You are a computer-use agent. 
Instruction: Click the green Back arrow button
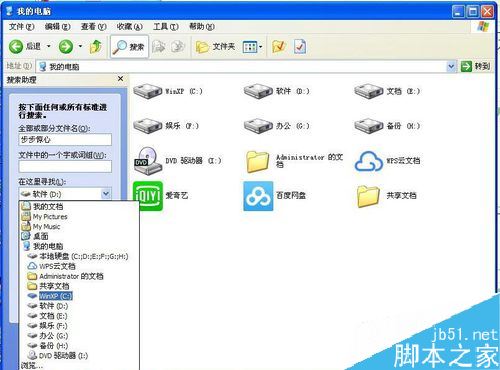pos(16,46)
